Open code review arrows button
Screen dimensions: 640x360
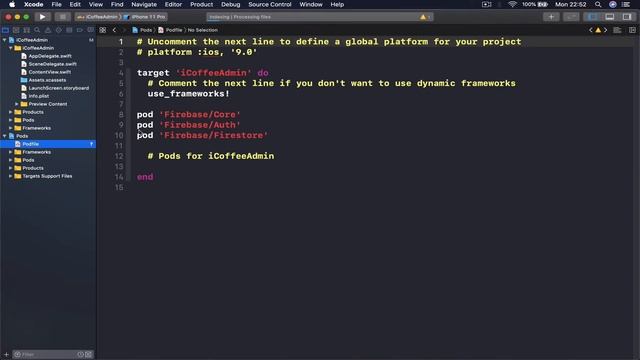click(x=571, y=17)
